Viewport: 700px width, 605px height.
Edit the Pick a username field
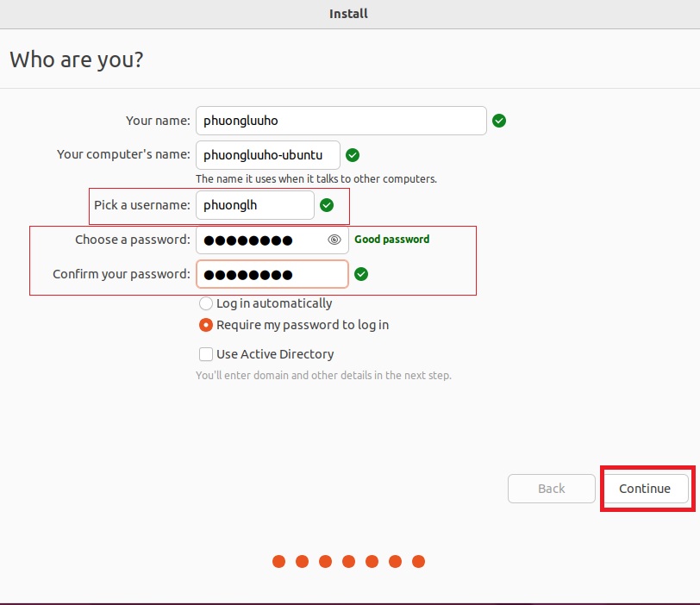coord(254,205)
